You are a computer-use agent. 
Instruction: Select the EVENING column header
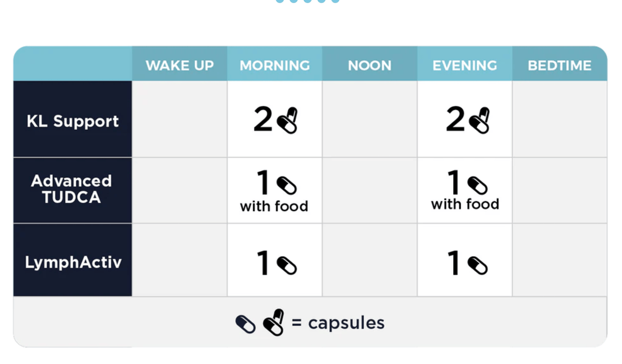tap(465, 66)
